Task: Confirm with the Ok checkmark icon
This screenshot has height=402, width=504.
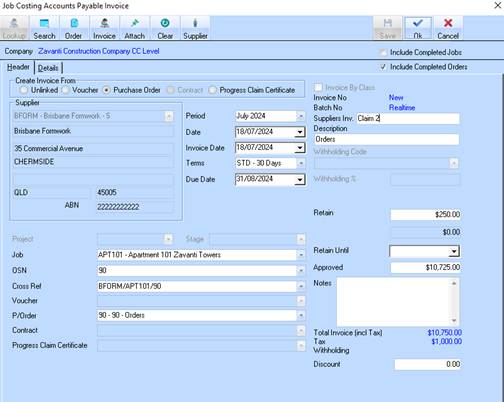Action: [418, 23]
